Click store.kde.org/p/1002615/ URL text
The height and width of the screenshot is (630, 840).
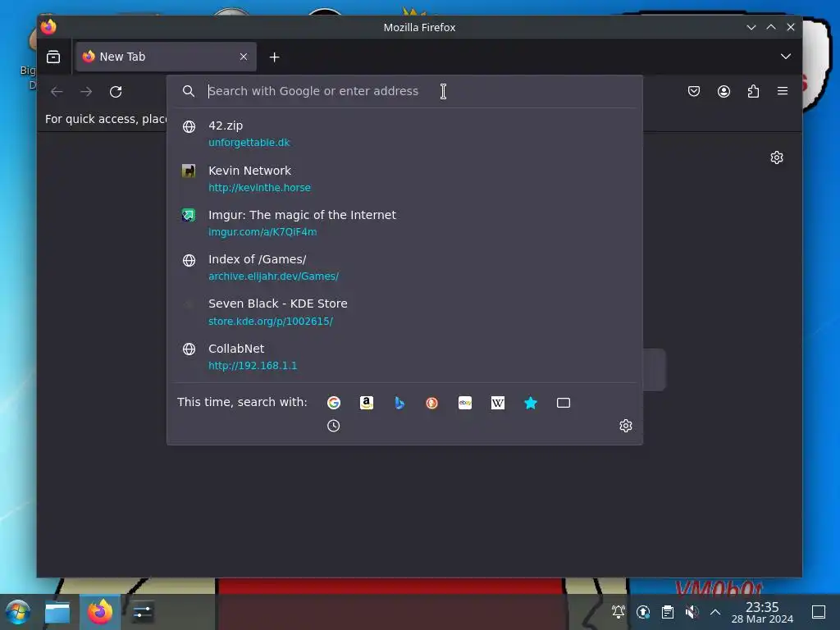pos(271,321)
